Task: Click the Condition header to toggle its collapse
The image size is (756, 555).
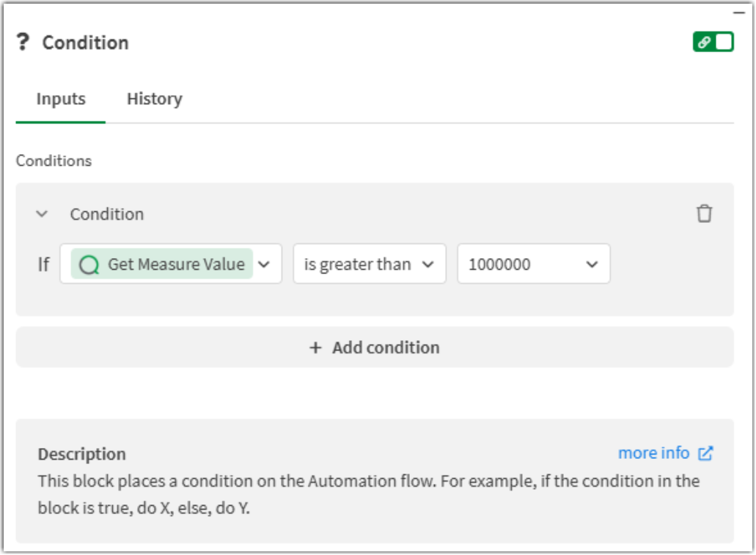Action: 107,213
